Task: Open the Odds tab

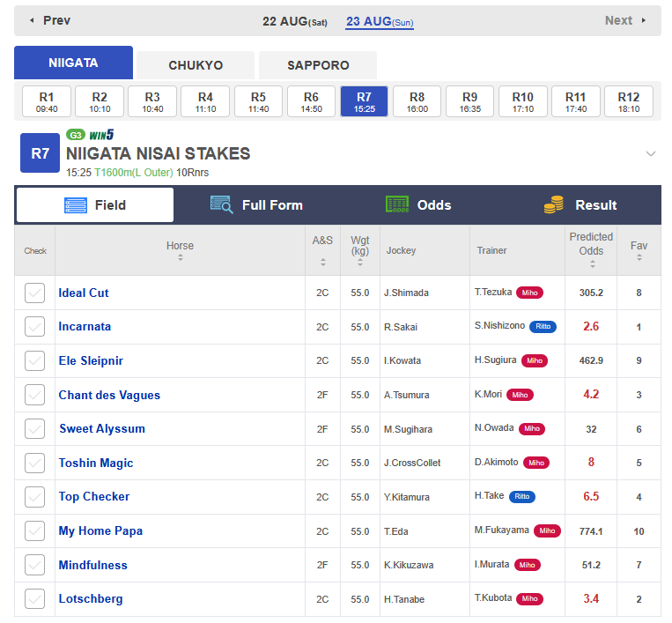Action: pos(418,205)
